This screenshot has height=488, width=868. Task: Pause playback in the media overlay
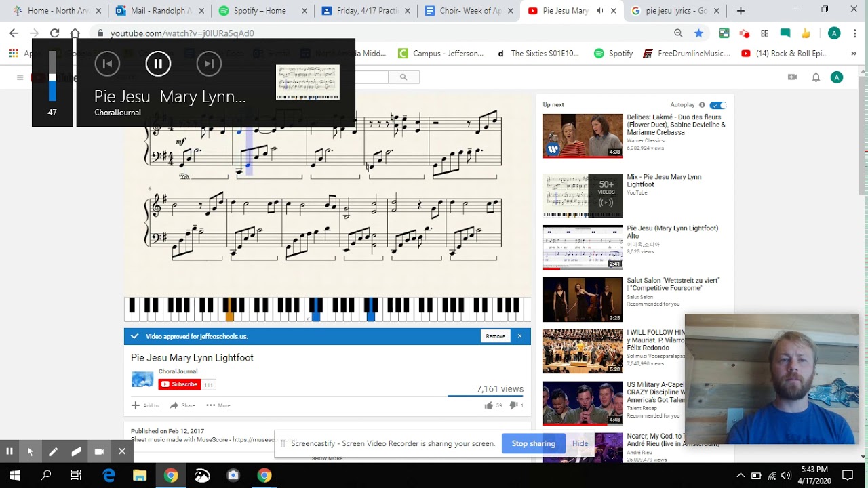coord(158,64)
